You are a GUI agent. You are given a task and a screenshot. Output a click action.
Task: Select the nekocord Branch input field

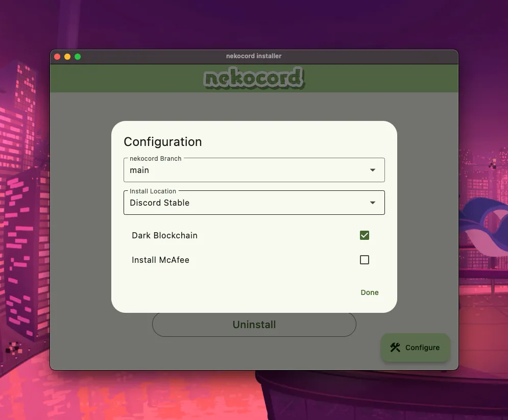[x=230, y=170]
